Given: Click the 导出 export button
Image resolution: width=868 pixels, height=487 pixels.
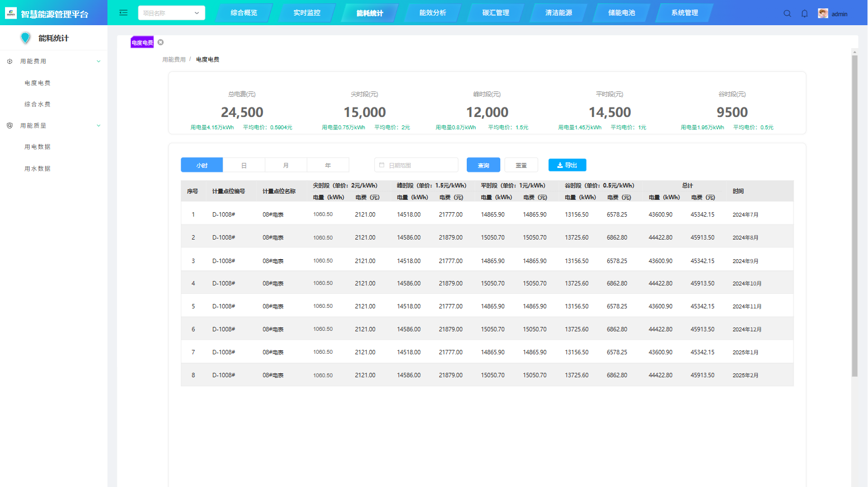Looking at the screenshot, I should [x=567, y=165].
